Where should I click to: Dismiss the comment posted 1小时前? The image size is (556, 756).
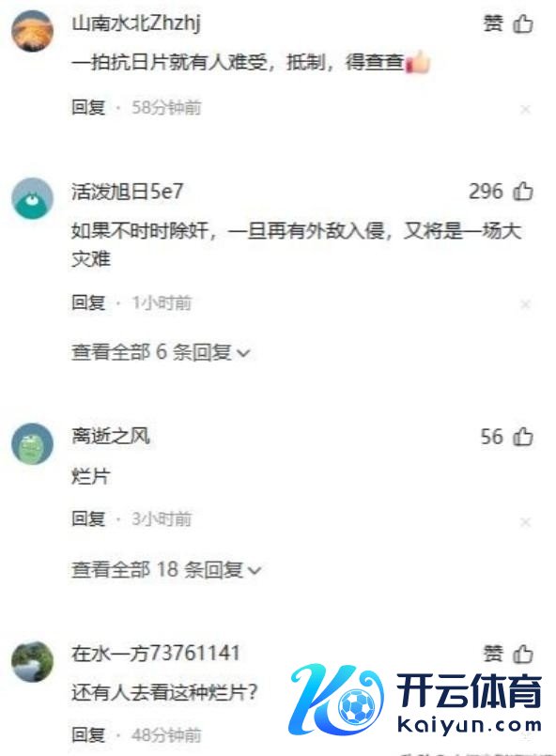coord(526,304)
